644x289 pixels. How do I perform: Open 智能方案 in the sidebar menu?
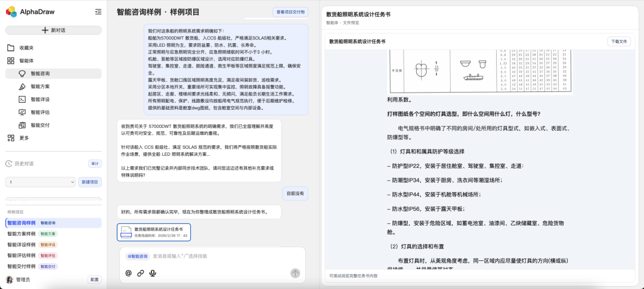click(x=54, y=87)
